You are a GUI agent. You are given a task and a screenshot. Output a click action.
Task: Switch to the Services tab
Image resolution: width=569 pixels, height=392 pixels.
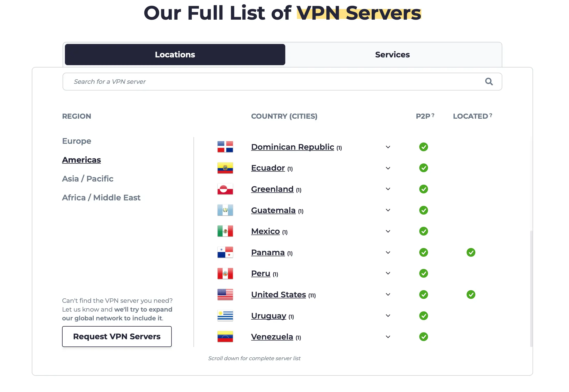point(392,54)
